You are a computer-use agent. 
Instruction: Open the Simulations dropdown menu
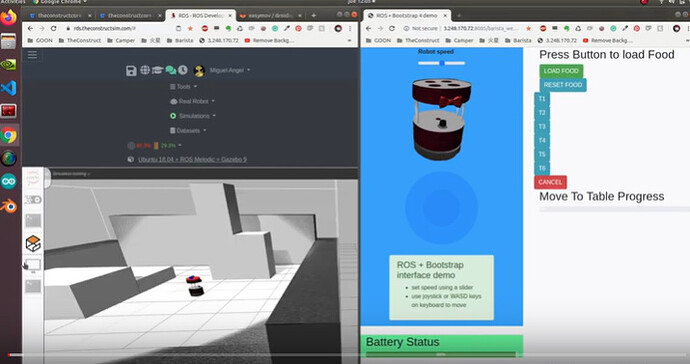pyautogui.click(x=193, y=116)
